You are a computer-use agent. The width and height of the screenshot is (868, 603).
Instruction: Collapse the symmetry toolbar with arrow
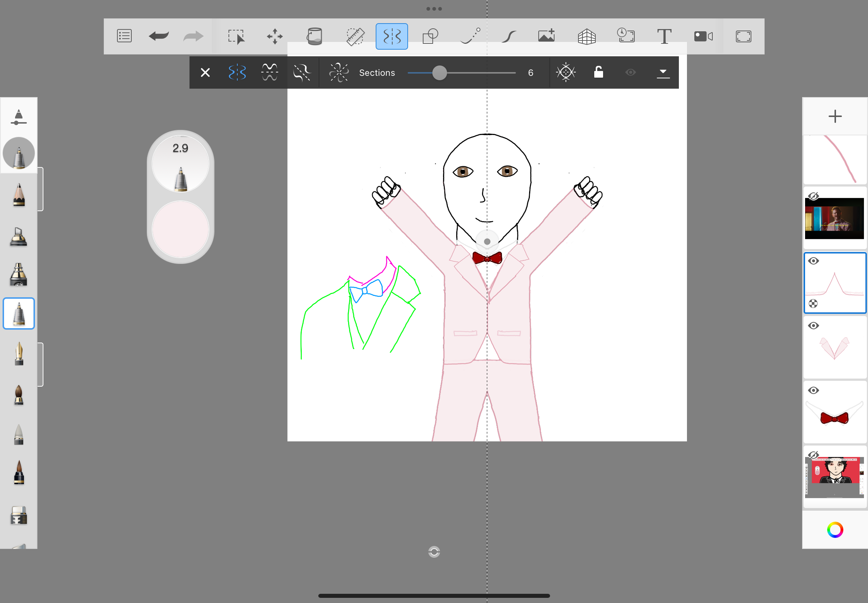(x=663, y=72)
